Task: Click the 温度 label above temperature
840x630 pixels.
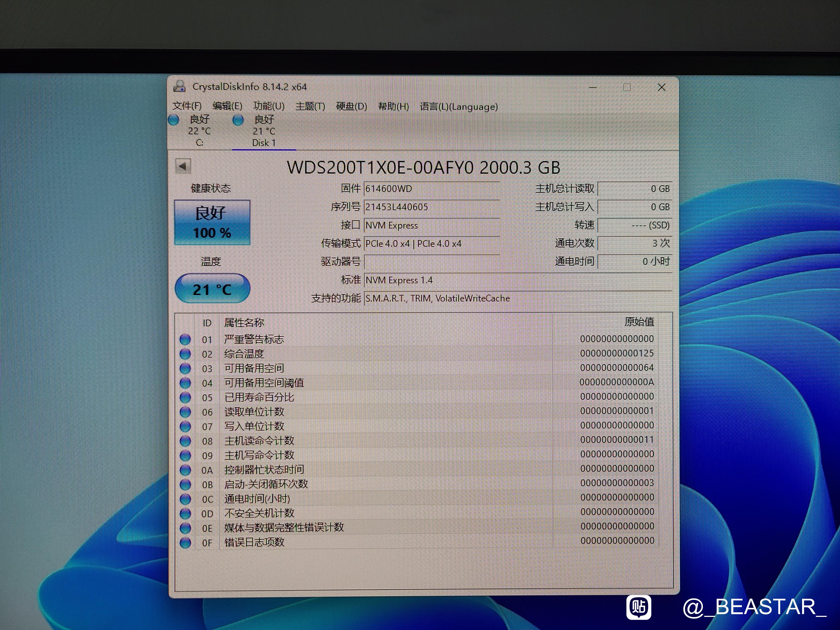Action: pyautogui.click(x=211, y=262)
